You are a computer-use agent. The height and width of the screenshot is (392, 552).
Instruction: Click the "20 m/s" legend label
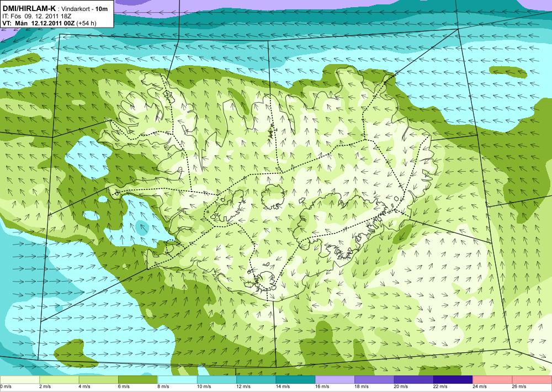[401, 386]
